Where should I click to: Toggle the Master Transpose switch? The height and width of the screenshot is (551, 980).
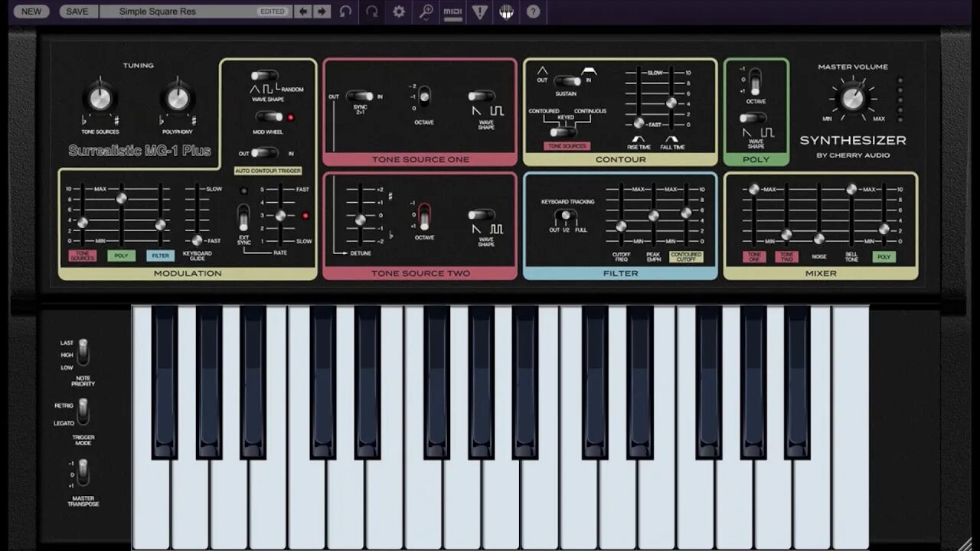pos(83,472)
